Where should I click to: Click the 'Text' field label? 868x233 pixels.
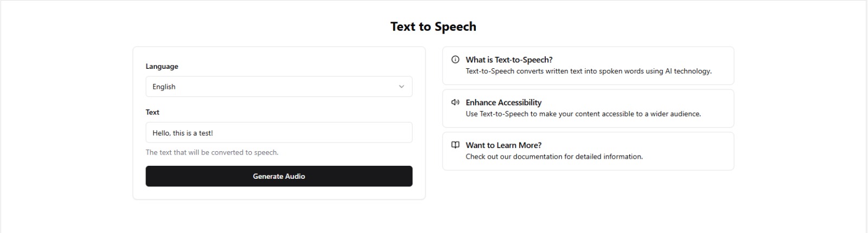(152, 112)
